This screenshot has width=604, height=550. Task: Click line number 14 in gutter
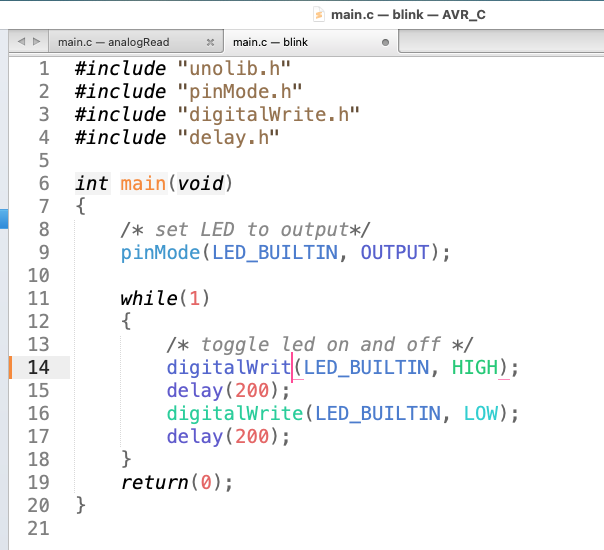tap(39, 367)
